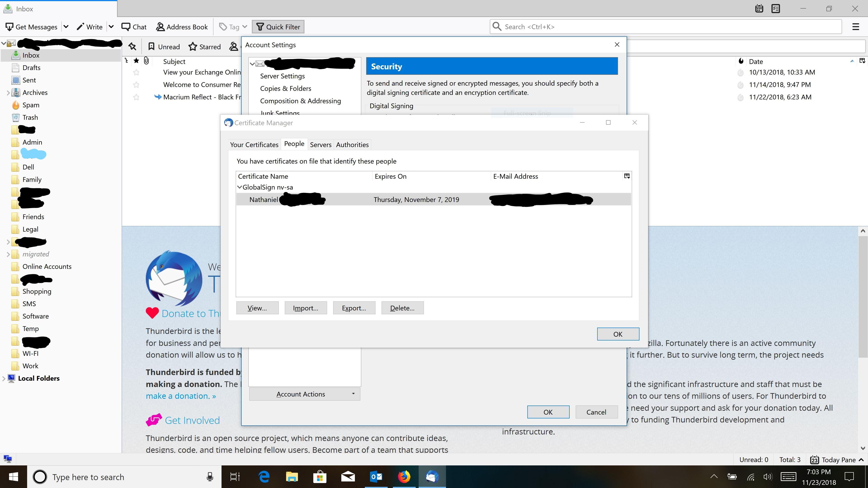Screen dimensions: 868x488
Task: Open the Thunderbird hamburger menu
Action: (856, 27)
